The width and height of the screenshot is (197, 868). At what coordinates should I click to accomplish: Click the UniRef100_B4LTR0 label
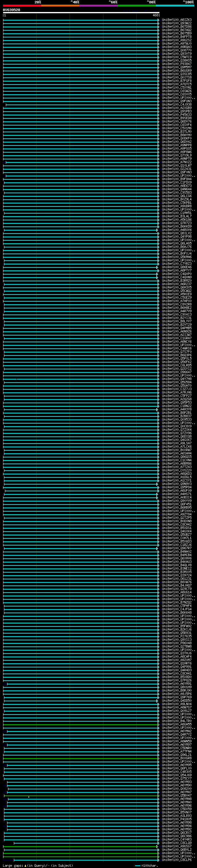point(177,721)
